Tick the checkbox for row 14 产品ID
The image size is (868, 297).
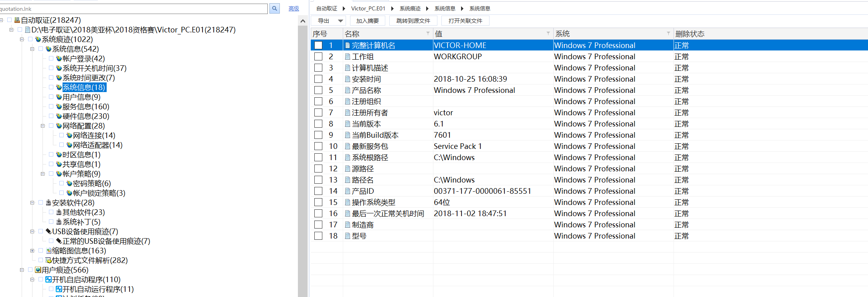click(x=318, y=191)
